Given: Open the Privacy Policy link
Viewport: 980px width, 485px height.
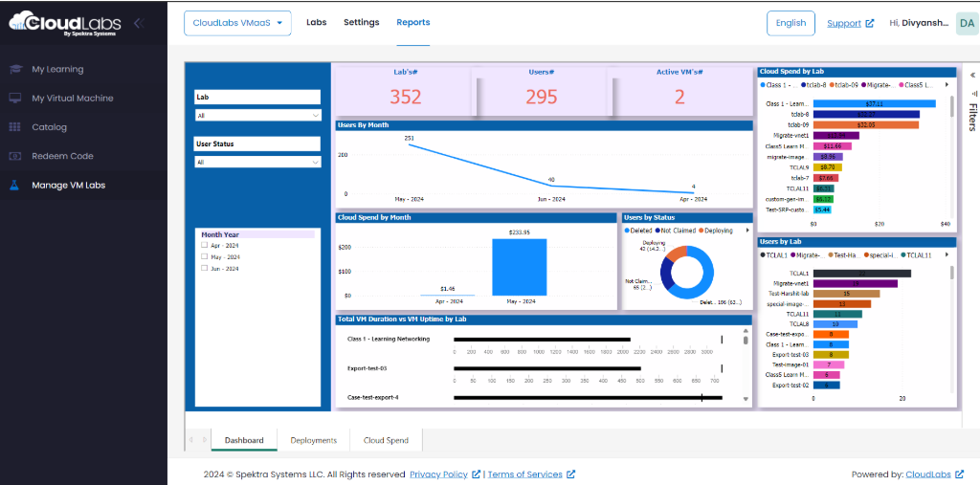Looking at the screenshot, I should click(x=438, y=474).
